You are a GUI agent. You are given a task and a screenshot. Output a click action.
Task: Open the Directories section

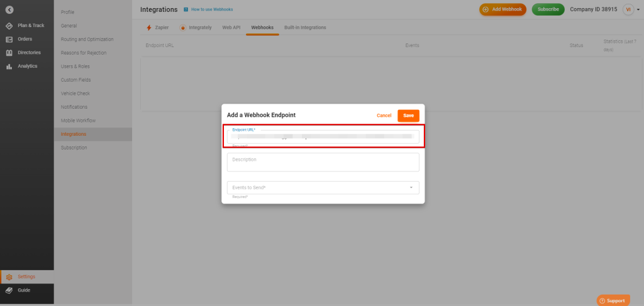pyautogui.click(x=29, y=52)
